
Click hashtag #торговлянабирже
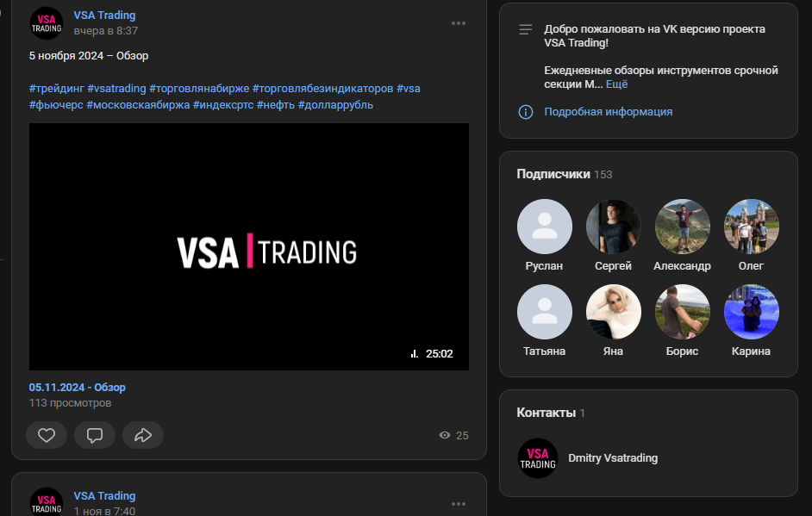(199, 89)
